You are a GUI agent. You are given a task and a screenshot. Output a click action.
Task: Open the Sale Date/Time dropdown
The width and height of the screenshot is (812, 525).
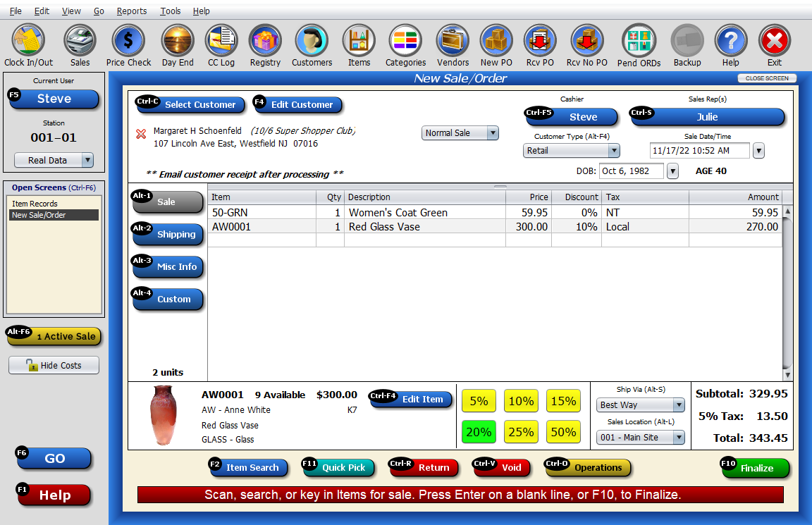point(758,150)
